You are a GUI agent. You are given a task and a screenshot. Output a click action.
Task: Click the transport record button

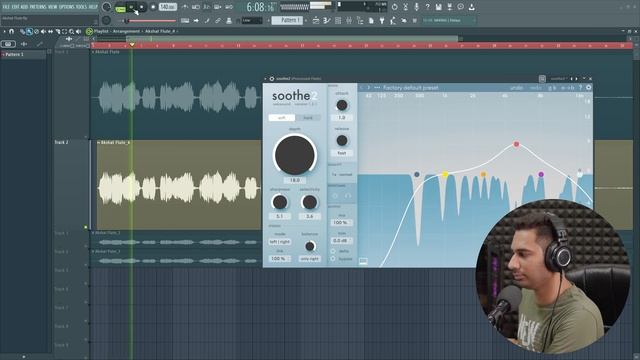click(x=153, y=7)
